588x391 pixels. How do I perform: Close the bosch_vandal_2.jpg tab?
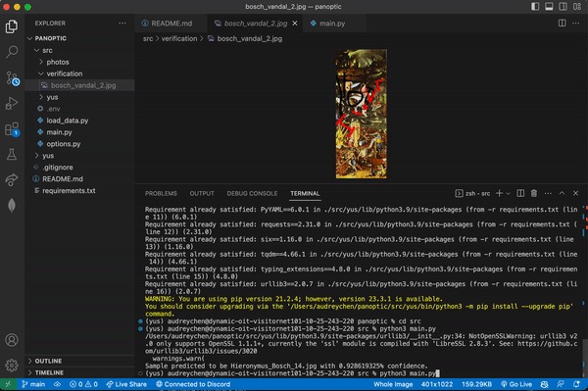pos(295,24)
